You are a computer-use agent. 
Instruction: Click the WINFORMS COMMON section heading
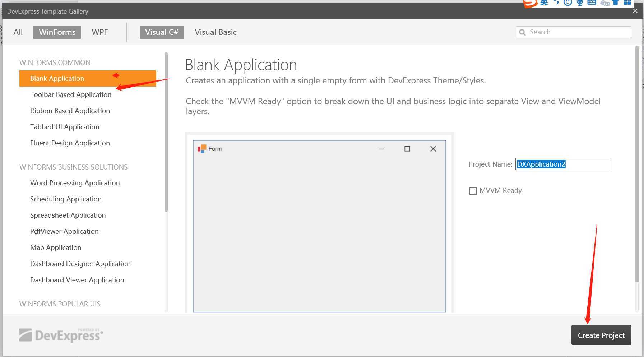coord(55,62)
